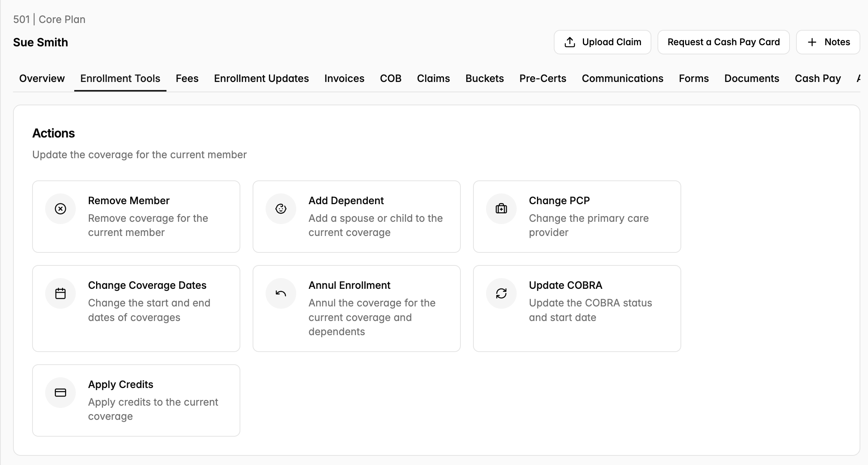View the Invoices tab
Viewport: 868px width, 465px height.
(344, 79)
